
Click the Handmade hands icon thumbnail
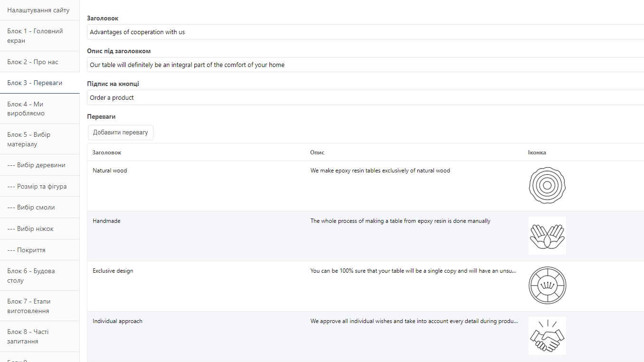[547, 236]
